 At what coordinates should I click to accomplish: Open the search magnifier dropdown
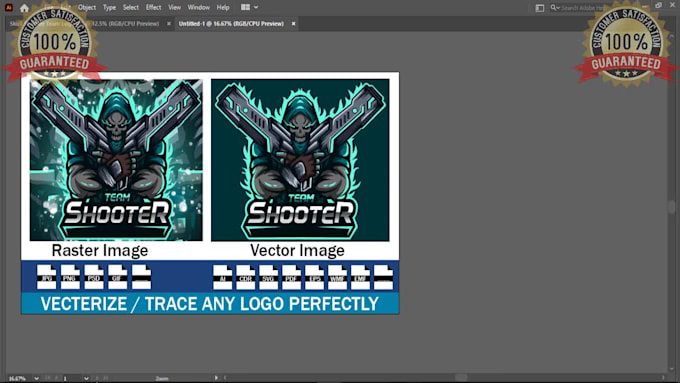555,7
